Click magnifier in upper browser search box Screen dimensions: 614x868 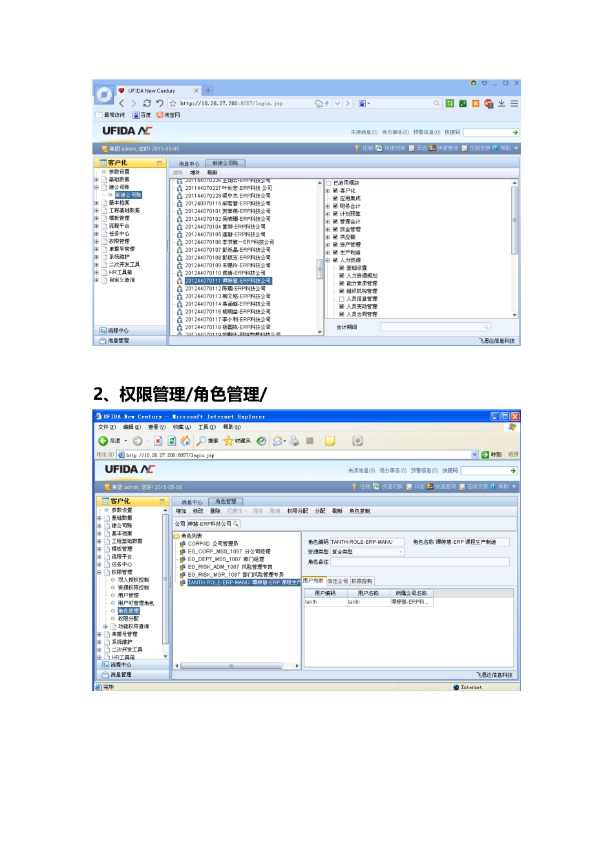click(437, 103)
